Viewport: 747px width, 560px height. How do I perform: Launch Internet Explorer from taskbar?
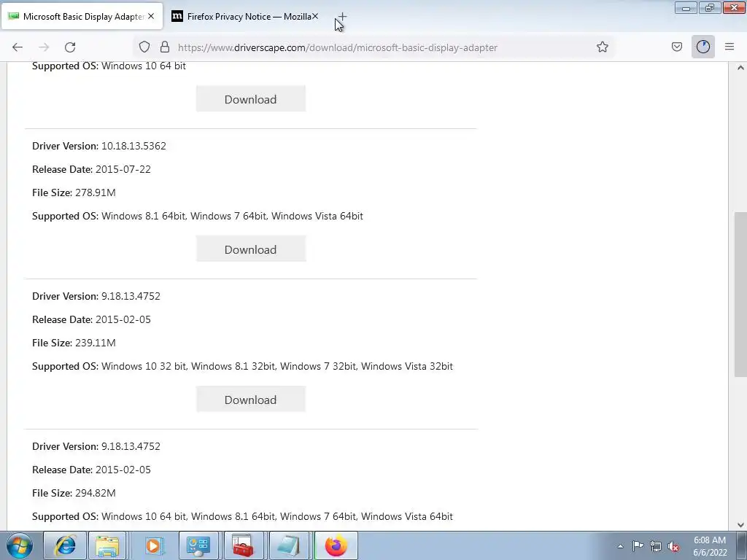click(65, 545)
